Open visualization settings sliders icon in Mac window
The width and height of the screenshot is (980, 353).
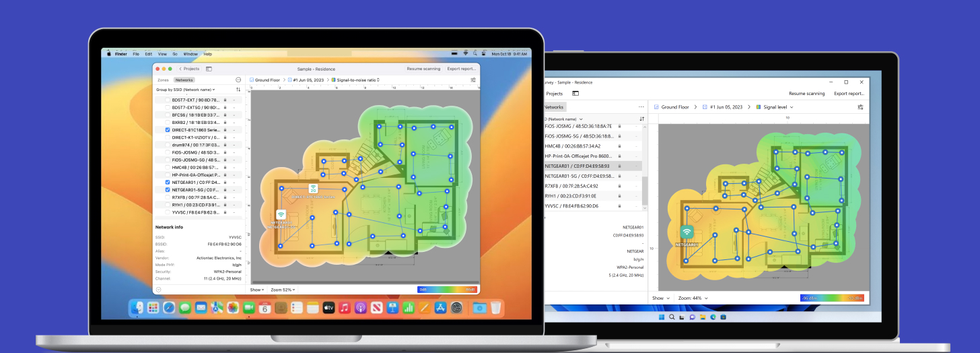point(473,79)
